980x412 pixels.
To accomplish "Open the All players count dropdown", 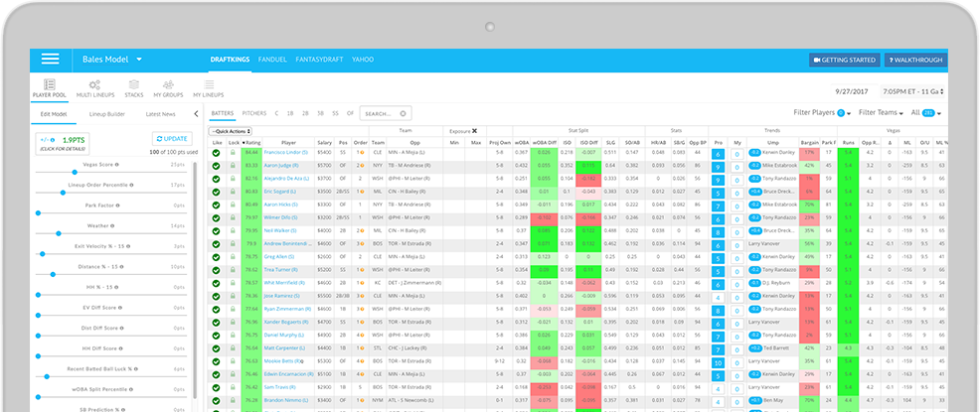I will pos(926,113).
